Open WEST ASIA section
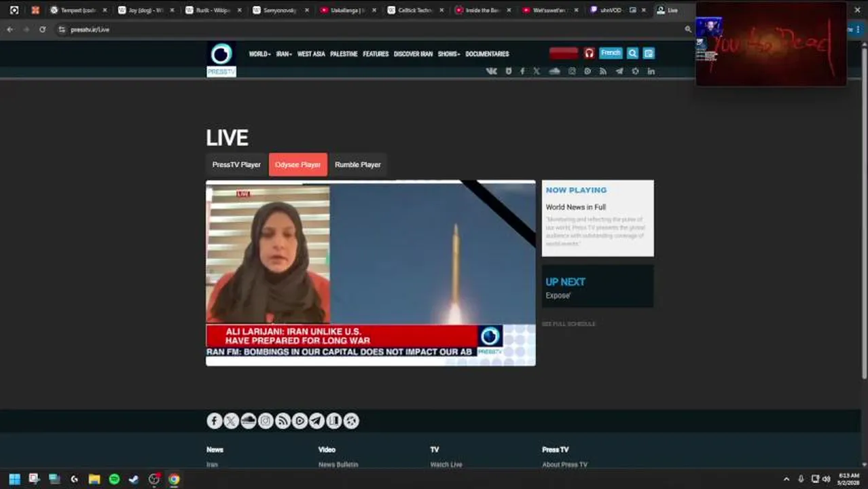 pyautogui.click(x=311, y=54)
